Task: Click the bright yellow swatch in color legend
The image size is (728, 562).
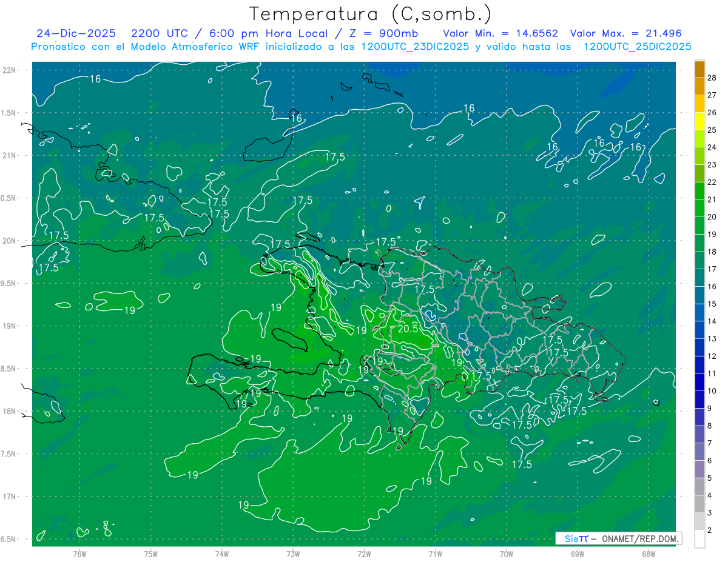Action: tap(699, 121)
